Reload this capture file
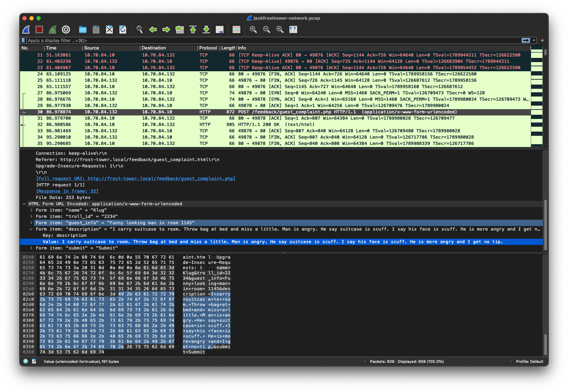The height and width of the screenshot is (392, 568). point(123,29)
